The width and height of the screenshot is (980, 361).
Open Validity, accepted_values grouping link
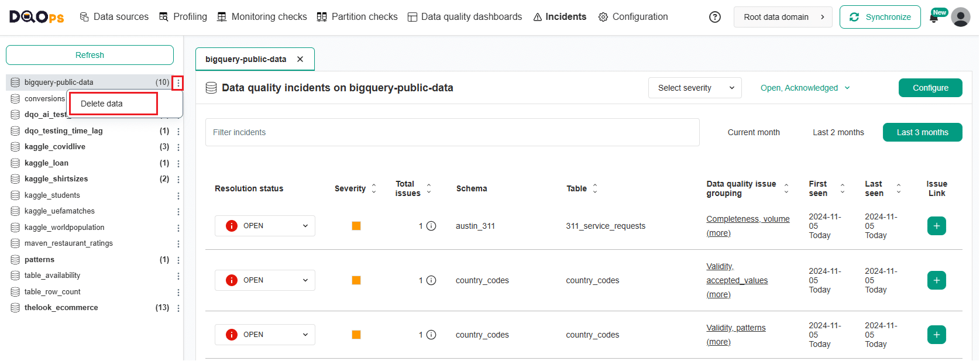point(737,273)
